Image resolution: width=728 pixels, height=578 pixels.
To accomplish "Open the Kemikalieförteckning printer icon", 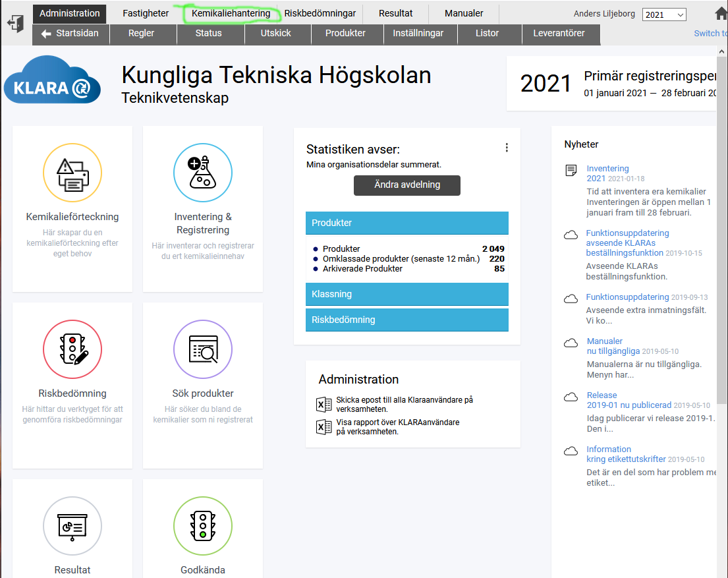I will [72, 173].
